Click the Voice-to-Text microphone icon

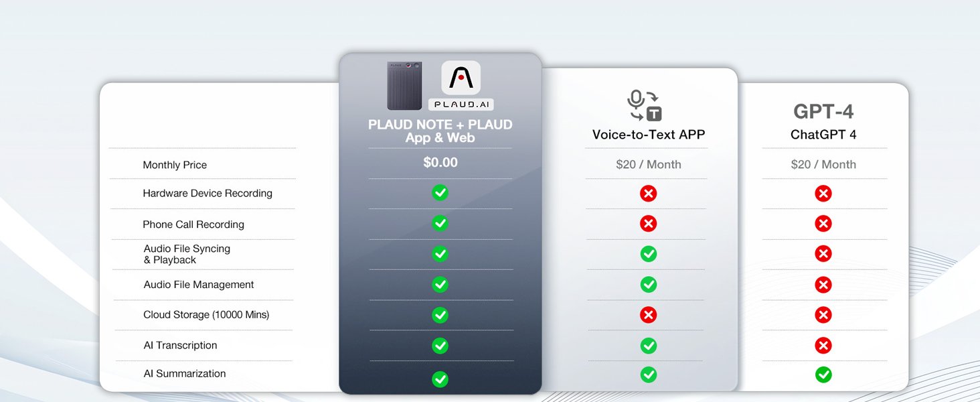tap(644, 105)
